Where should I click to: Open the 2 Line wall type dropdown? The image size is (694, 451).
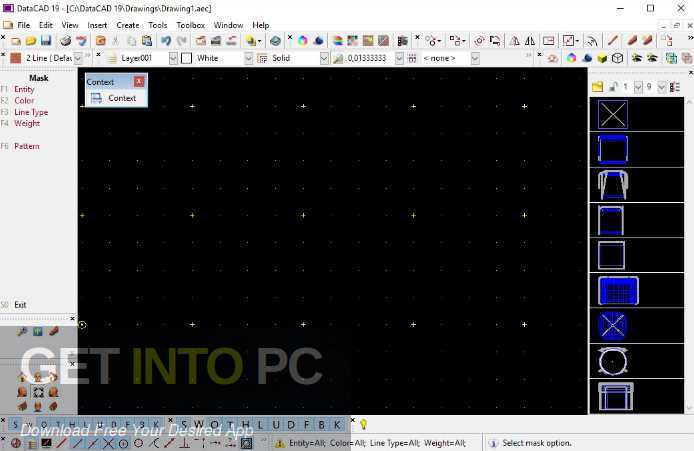pos(78,58)
